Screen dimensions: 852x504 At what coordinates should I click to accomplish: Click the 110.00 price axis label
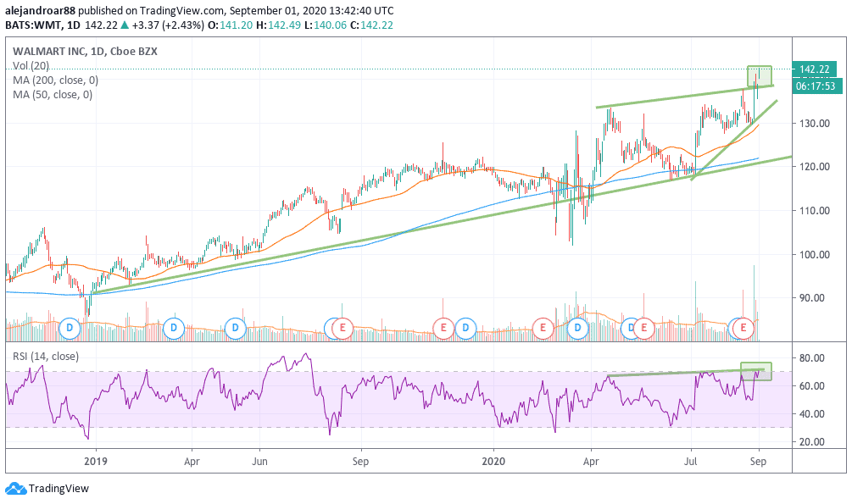point(815,211)
